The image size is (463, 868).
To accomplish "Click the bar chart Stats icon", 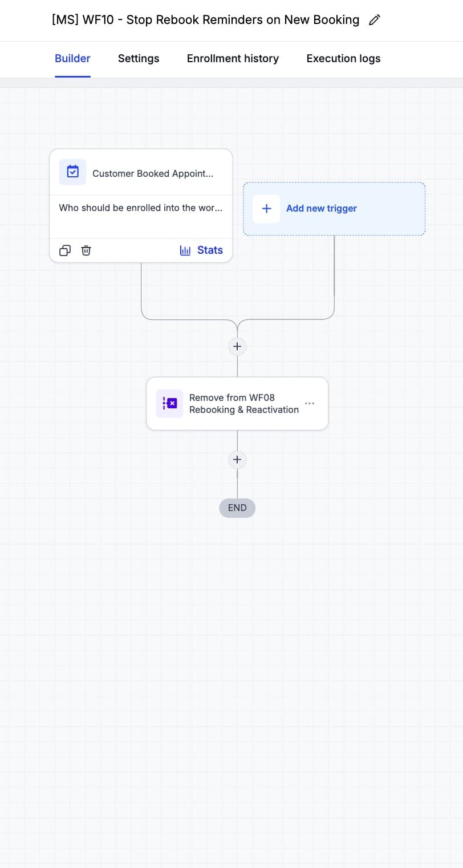I will 185,250.
